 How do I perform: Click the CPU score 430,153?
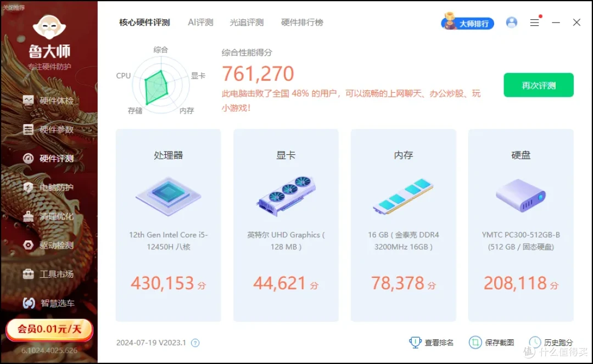coord(163,283)
